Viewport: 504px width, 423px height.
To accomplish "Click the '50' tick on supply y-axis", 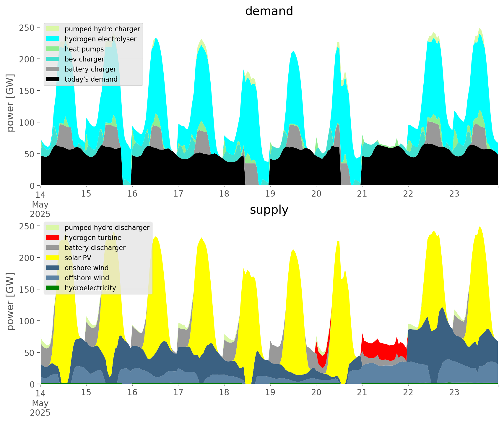I will coord(30,353).
